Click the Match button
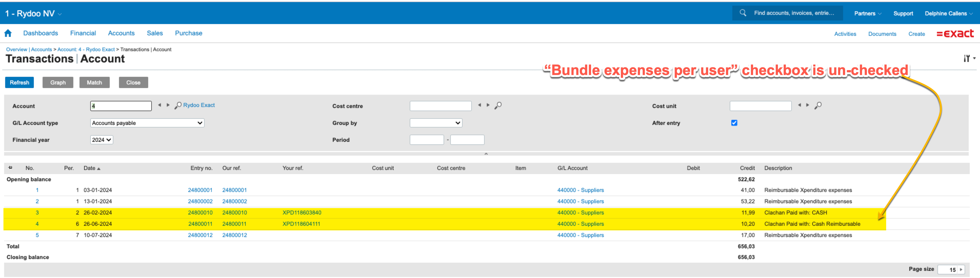980x278 pixels. pyautogui.click(x=94, y=82)
